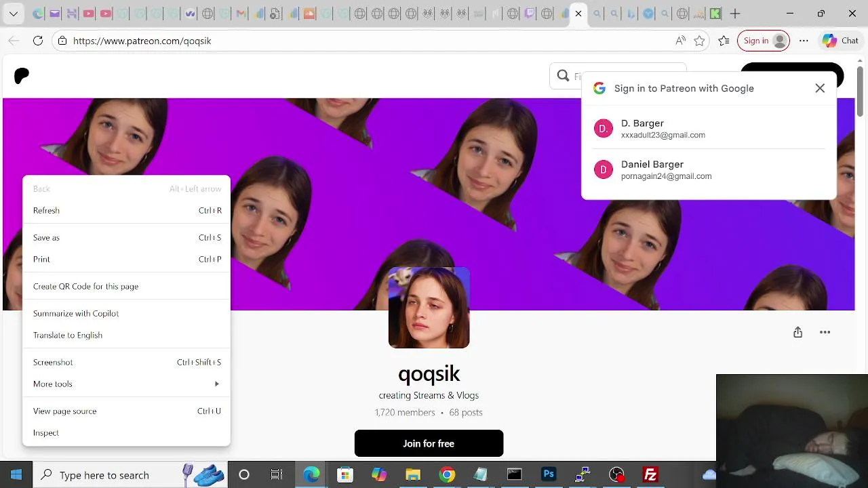Click the share icon on the creator page
The height and width of the screenshot is (488, 868).
pos(797,332)
